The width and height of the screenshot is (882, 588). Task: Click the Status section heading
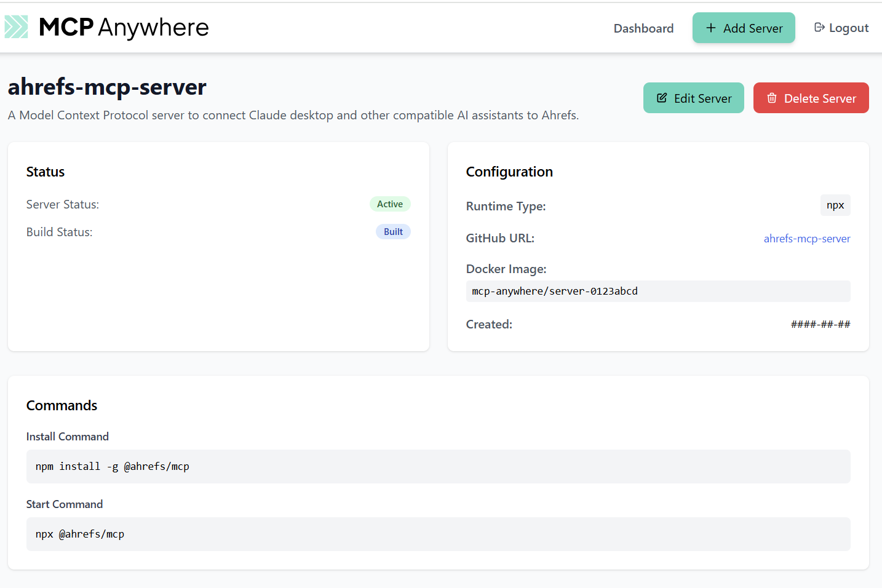46,172
